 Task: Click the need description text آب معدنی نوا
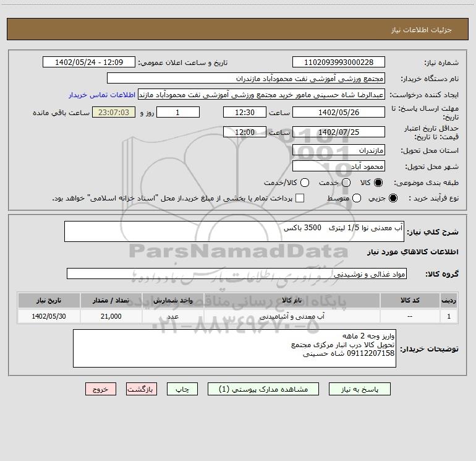tap(234, 231)
